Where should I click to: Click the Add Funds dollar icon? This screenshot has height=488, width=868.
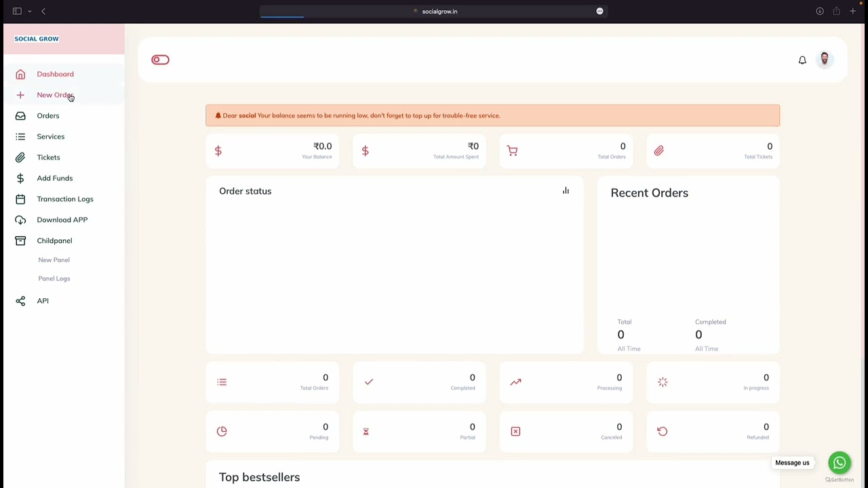[x=20, y=178]
